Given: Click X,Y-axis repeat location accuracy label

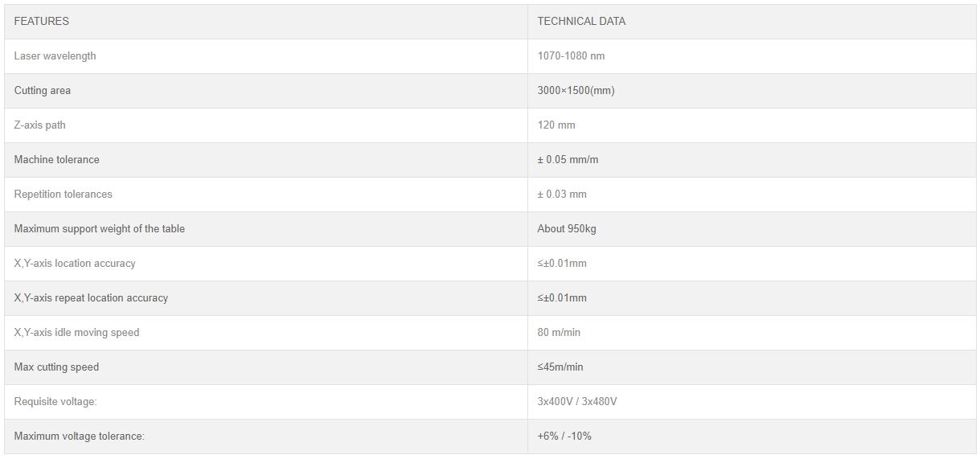Looking at the screenshot, I should tap(91, 298).
